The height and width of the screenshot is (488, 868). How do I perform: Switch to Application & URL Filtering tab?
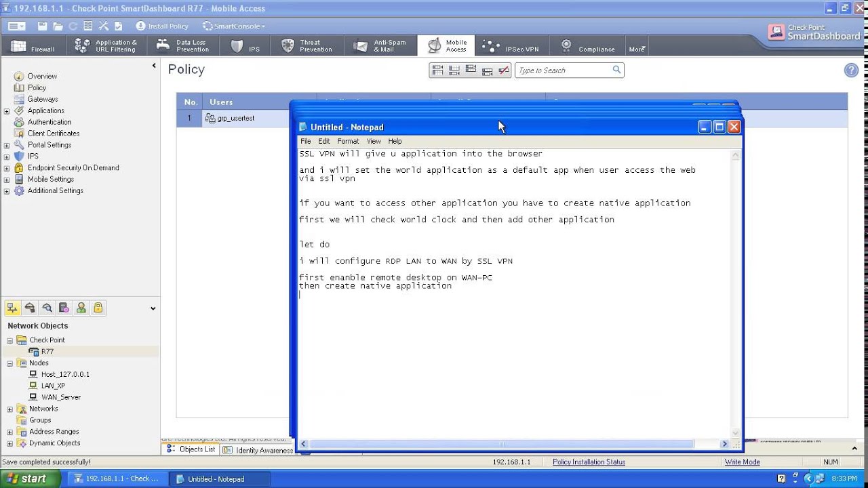pos(106,46)
